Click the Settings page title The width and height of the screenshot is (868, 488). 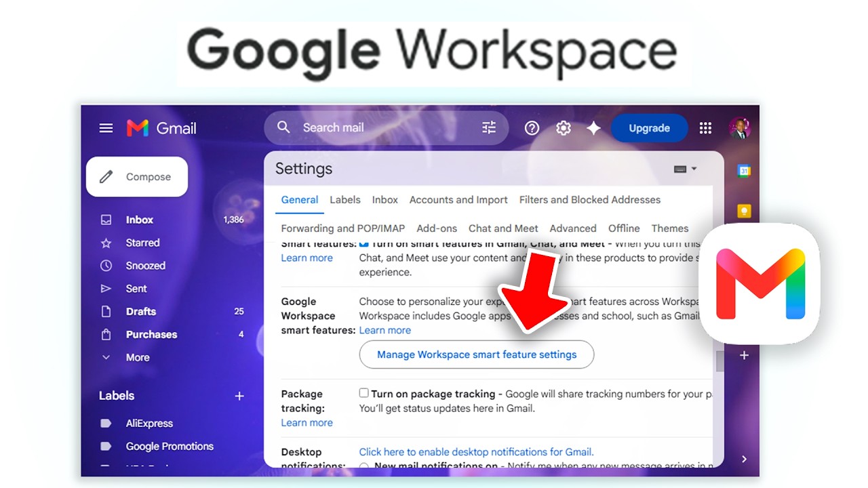pyautogui.click(x=304, y=169)
